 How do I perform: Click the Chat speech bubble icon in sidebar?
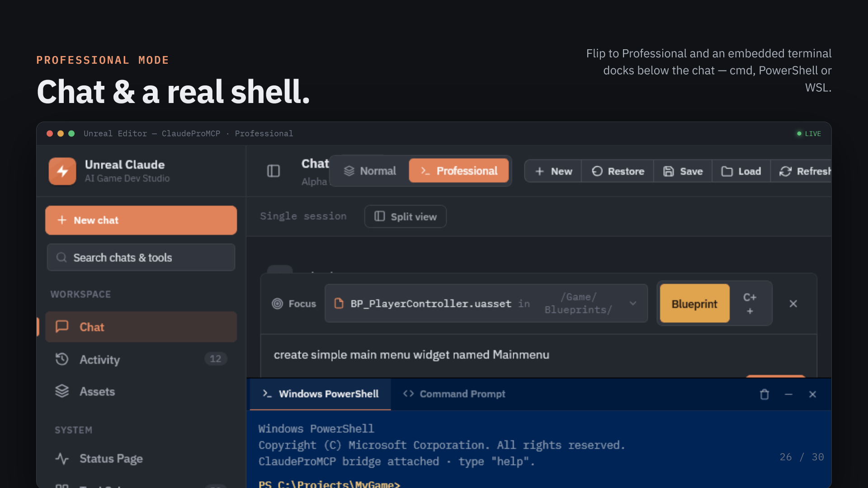point(62,326)
